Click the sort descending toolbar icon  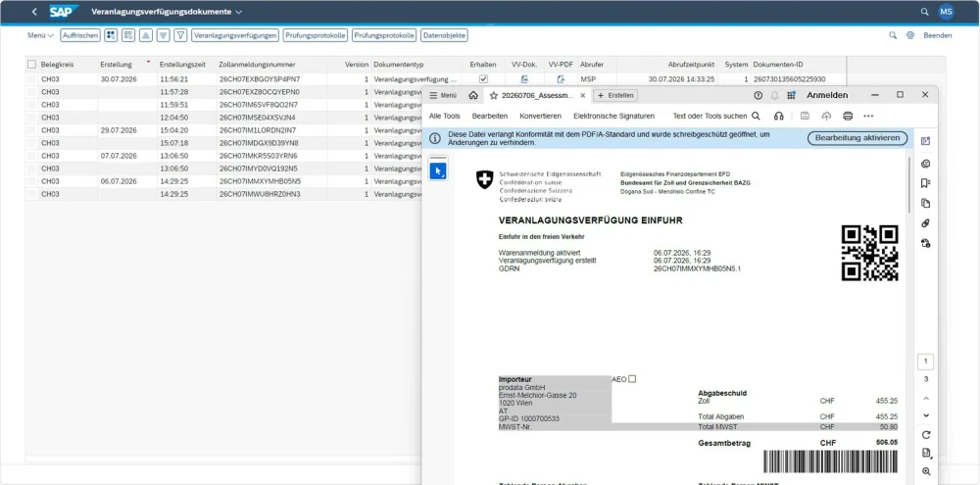[163, 35]
